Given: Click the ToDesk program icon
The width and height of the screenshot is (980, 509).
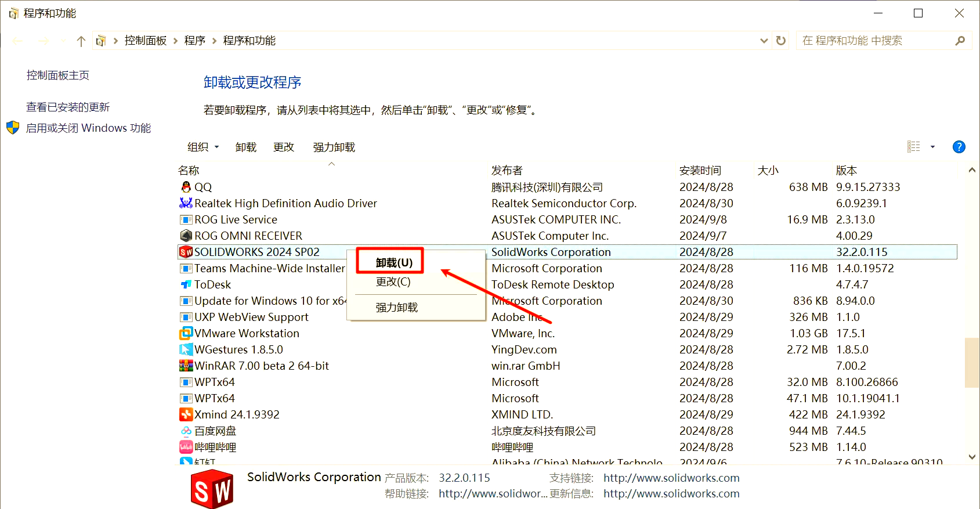Looking at the screenshot, I should (186, 284).
